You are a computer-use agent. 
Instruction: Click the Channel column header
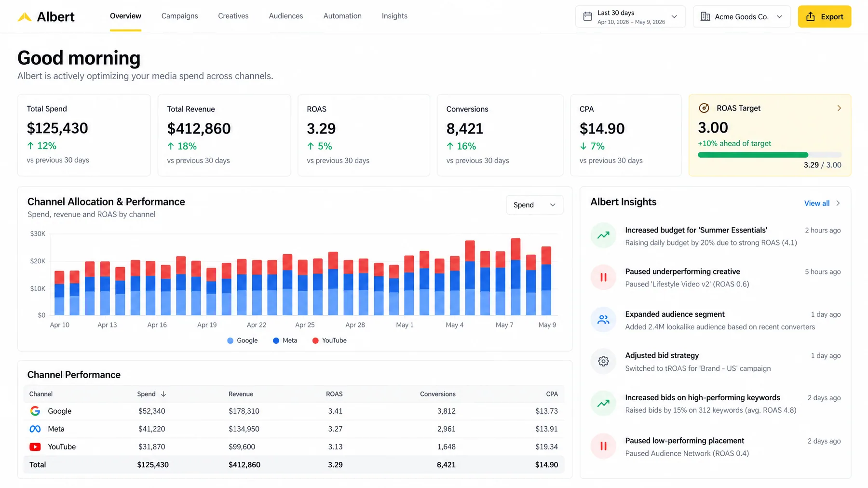coord(41,394)
